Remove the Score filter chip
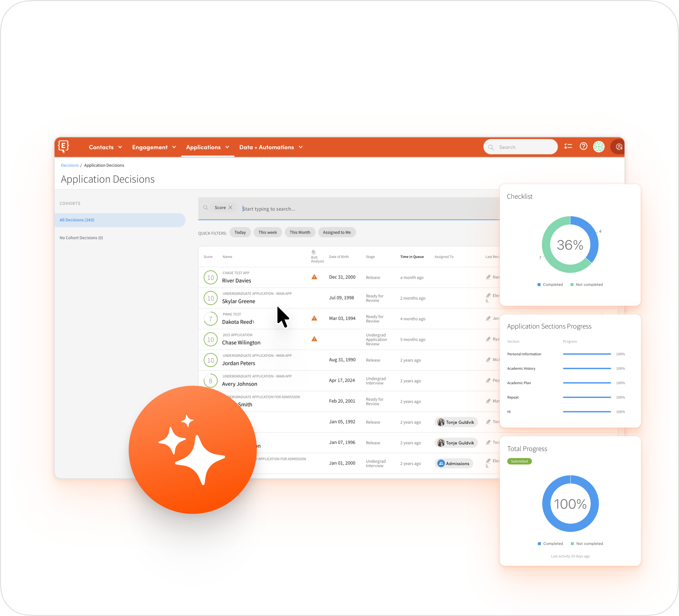The width and height of the screenshot is (679, 616). 231,207
